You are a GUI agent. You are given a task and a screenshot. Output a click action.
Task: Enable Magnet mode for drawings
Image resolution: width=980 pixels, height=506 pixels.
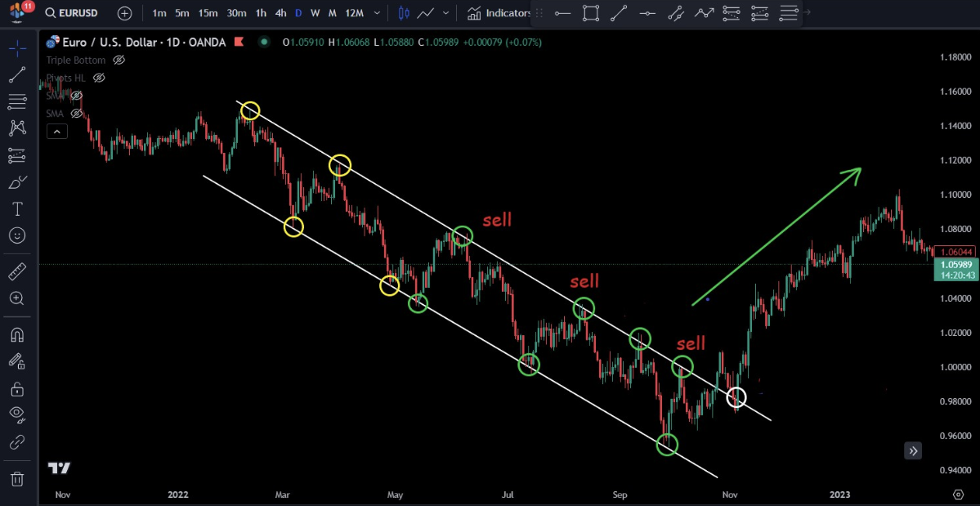pyautogui.click(x=16, y=334)
